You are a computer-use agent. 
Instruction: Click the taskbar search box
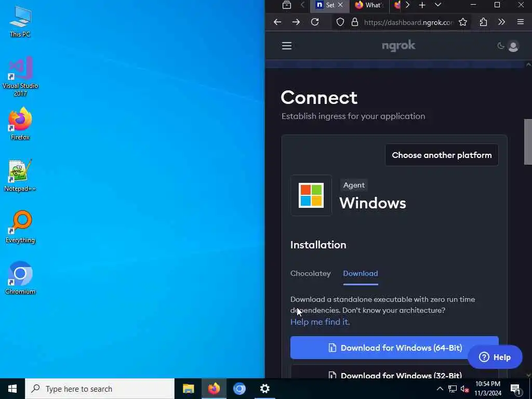point(100,389)
